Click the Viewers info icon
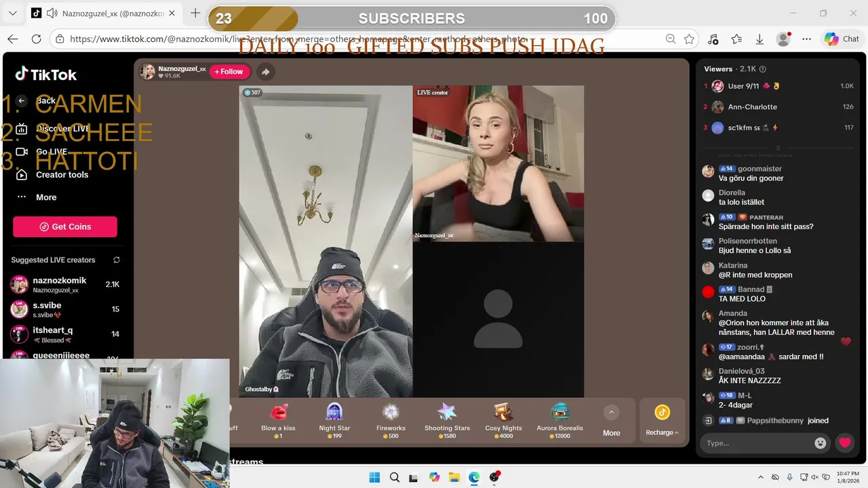Image resolution: width=868 pixels, height=488 pixels. point(763,69)
